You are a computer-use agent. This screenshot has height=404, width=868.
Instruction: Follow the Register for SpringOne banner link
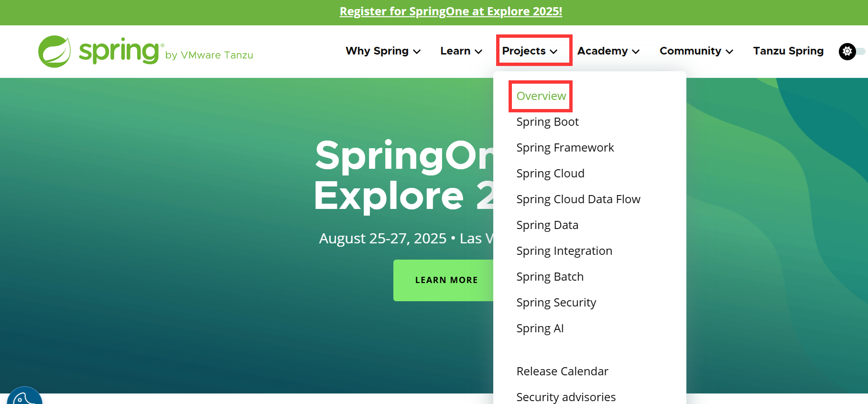coord(451,11)
